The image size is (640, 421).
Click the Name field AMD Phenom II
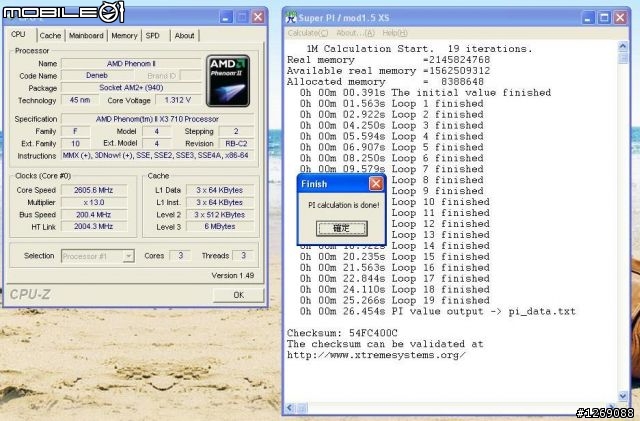click(x=131, y=63)
